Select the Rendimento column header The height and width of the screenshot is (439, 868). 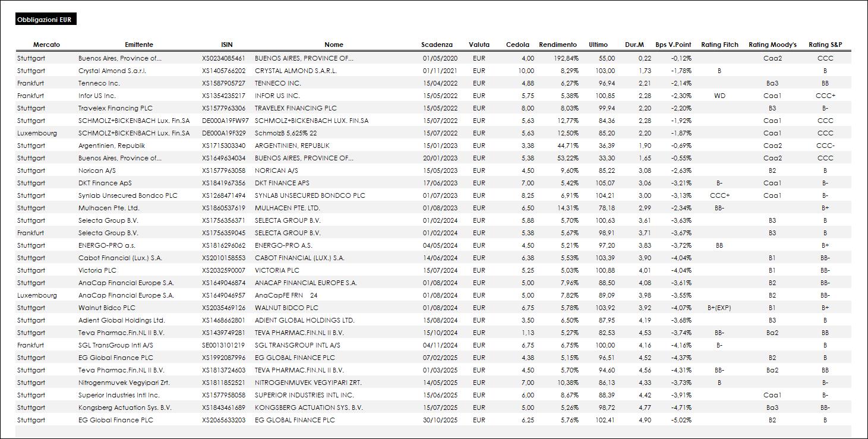[x=557, y=45]
